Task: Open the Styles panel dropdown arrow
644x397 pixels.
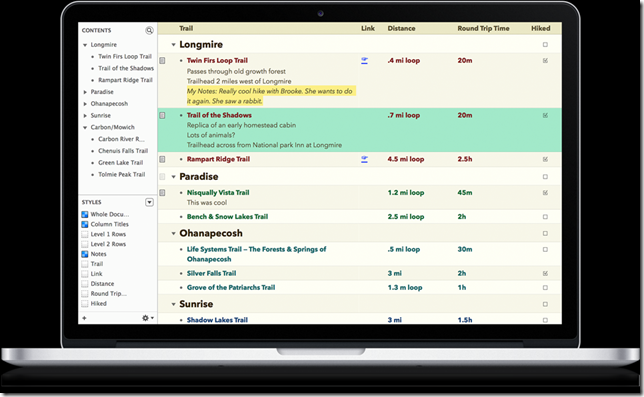Action: tap(149, 202)
